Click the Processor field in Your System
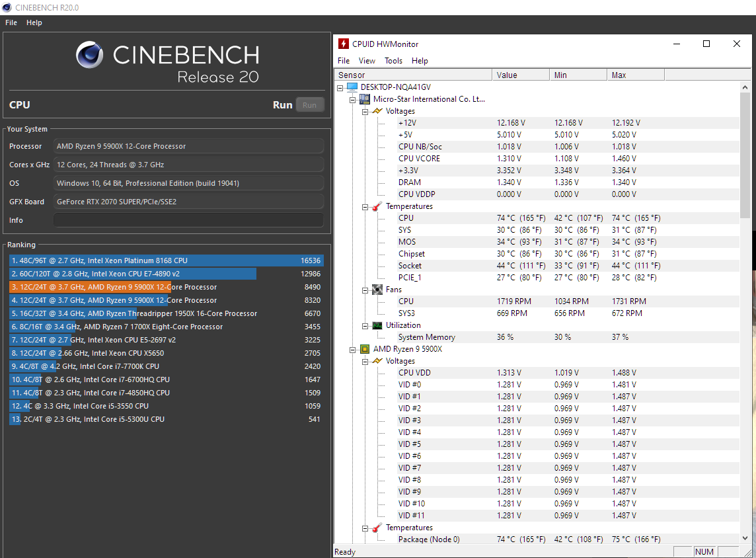 pos(188,146)
